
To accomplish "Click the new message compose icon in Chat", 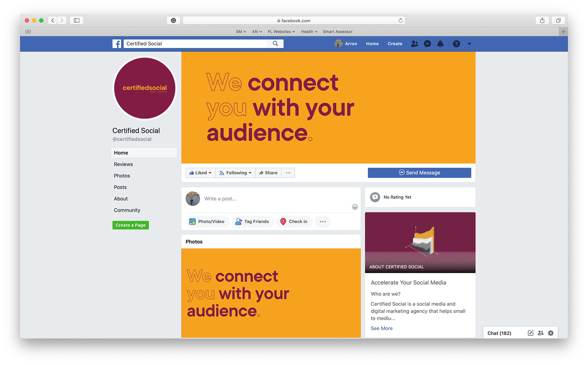I will pos(530,333).
